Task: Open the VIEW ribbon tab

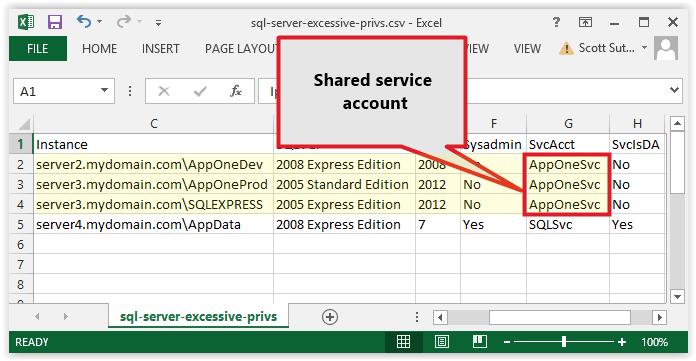Action: point(527,48)
